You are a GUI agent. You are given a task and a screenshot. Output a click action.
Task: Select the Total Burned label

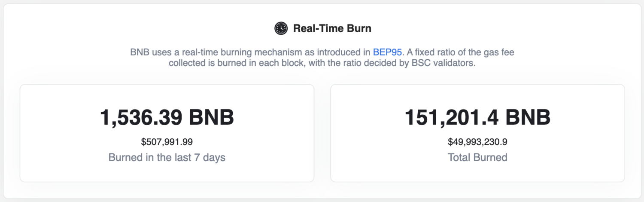(478, 157)
